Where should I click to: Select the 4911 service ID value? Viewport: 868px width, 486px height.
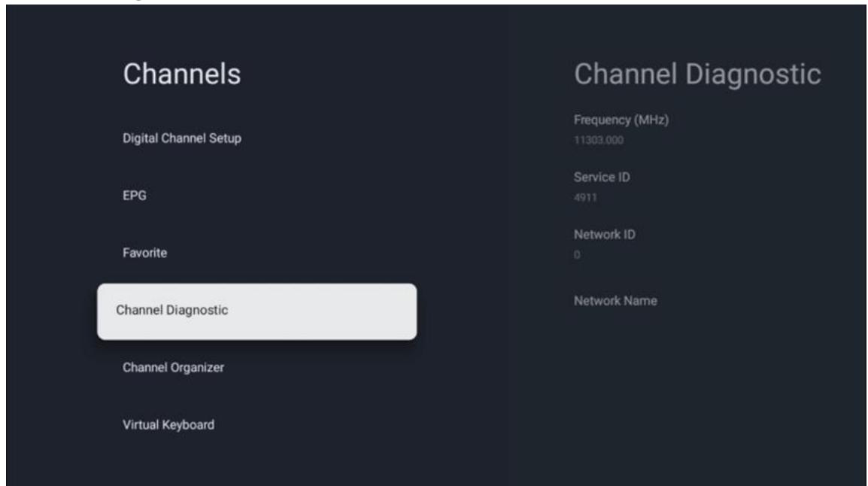(583, 197)
